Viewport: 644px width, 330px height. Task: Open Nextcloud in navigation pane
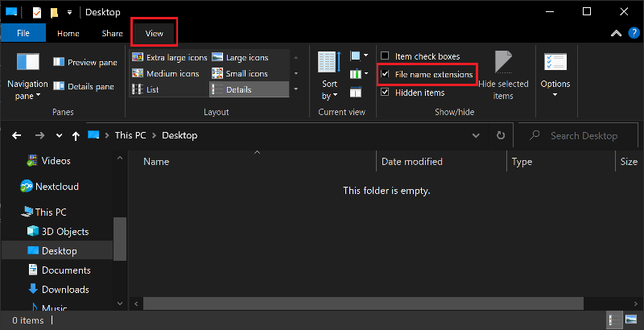pos(49,187)
